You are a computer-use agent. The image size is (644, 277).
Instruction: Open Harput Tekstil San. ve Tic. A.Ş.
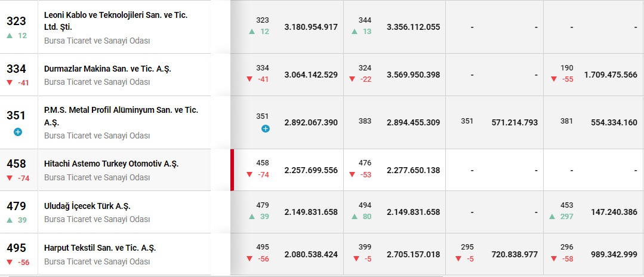coord(100,248)
